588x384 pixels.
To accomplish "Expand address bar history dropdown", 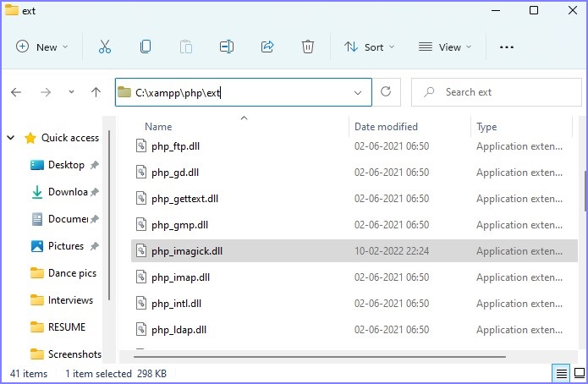I will click(357, 92).
